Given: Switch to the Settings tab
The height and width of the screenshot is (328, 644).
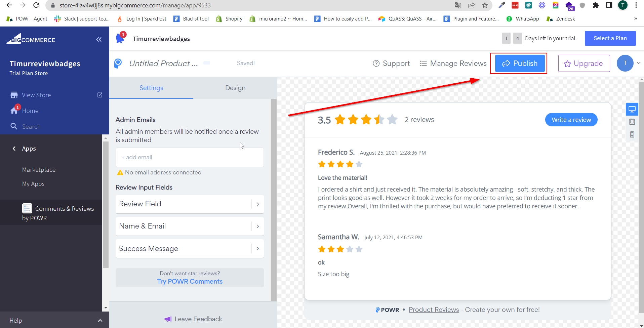Looking at the screenshot, I should pyautogui.click(x=151, y=88).
